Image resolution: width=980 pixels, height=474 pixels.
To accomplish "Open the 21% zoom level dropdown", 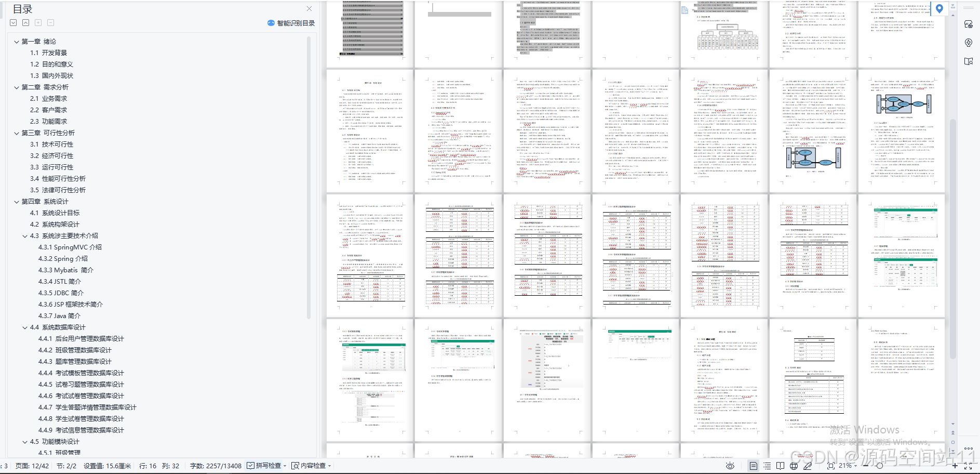I will pyautogui.click(x=848, y=466).
